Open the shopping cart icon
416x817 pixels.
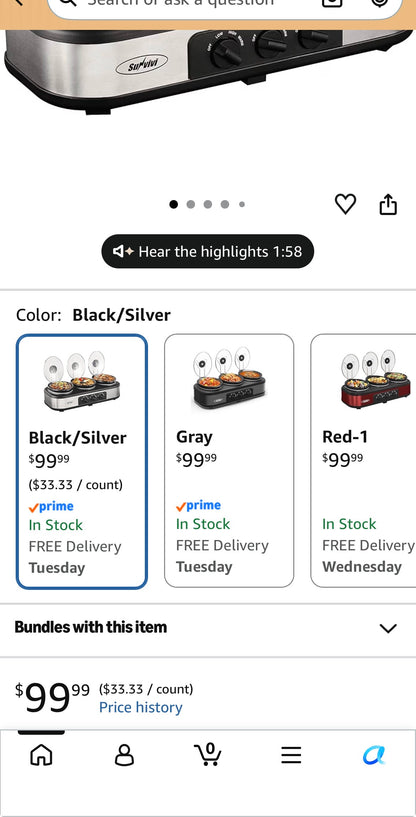pos(208,754)
